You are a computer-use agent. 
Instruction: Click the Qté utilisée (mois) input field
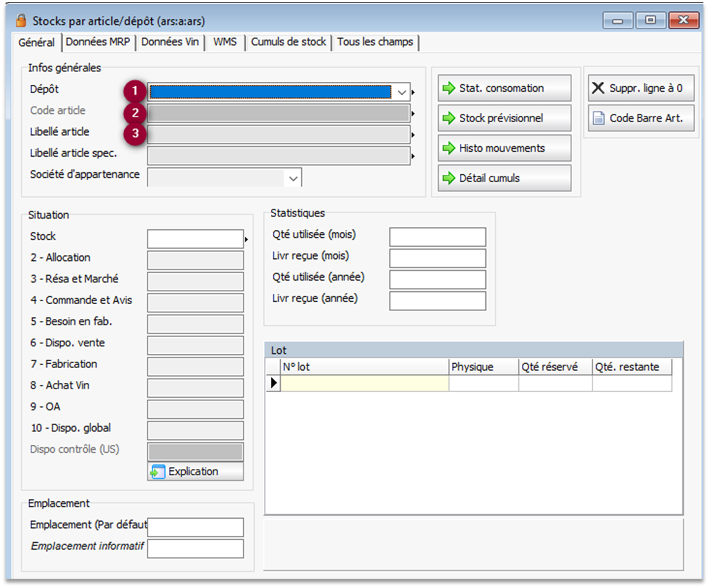click(x=438, y=237)
